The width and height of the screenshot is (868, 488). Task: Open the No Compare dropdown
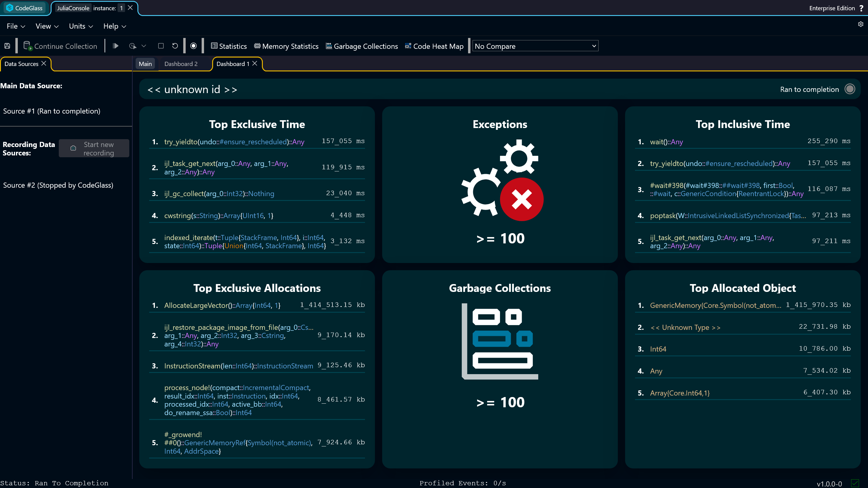tap(535, 46)
